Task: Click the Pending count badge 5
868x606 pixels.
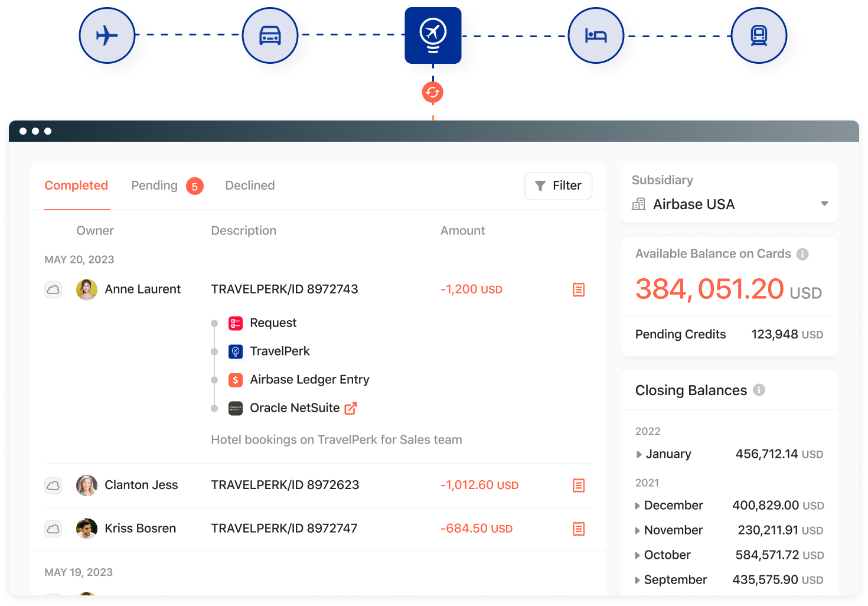Action: click(x=195, y=186)
